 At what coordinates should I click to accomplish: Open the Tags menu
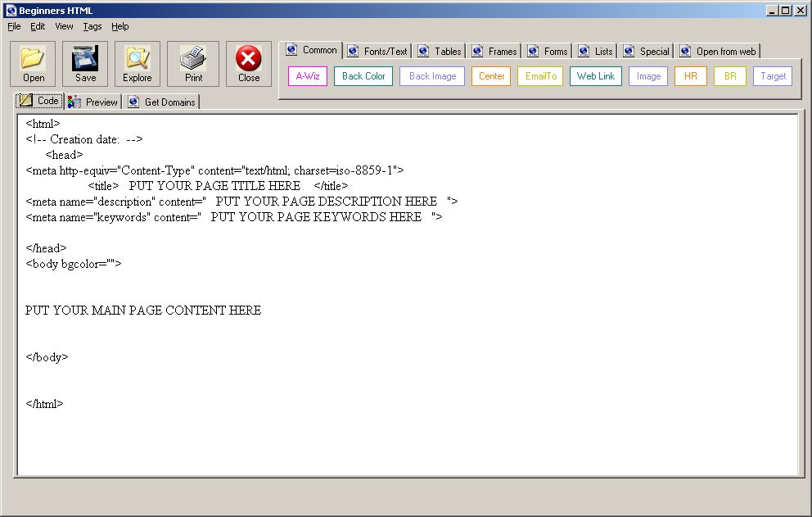(x=92, y=26)
